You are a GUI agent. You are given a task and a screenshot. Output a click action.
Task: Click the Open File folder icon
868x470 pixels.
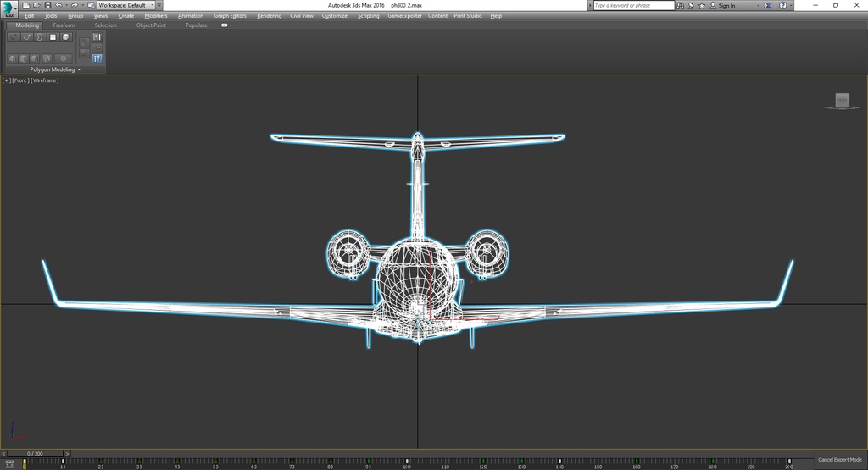click(x=36, y=5)
